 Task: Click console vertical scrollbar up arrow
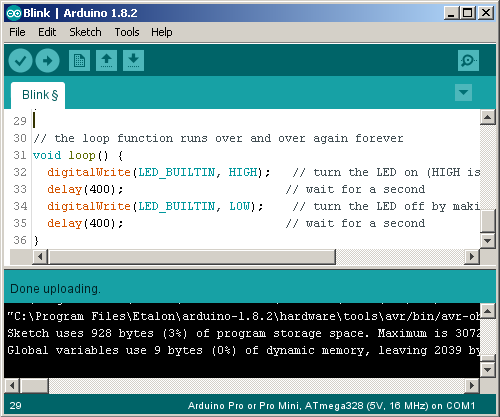coord(488,311)
